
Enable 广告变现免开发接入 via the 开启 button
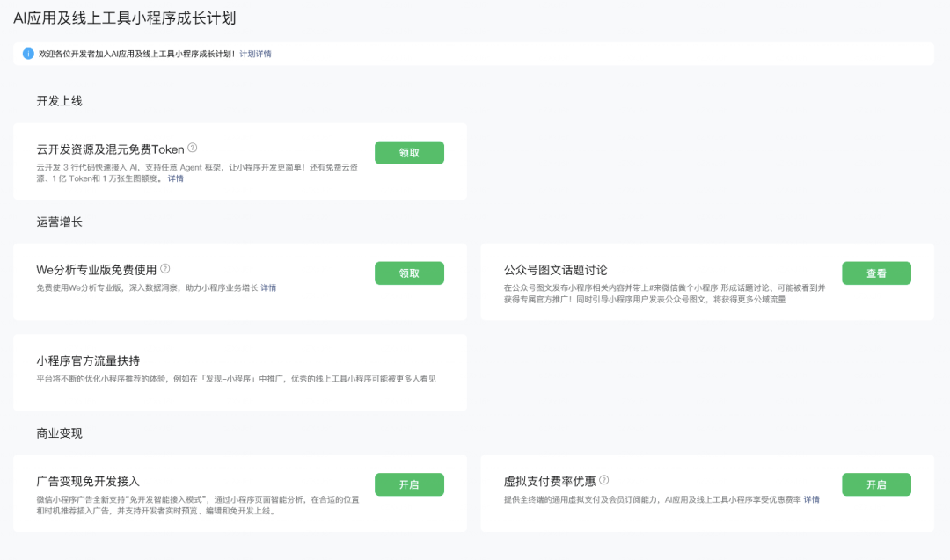tap(409, 484)
